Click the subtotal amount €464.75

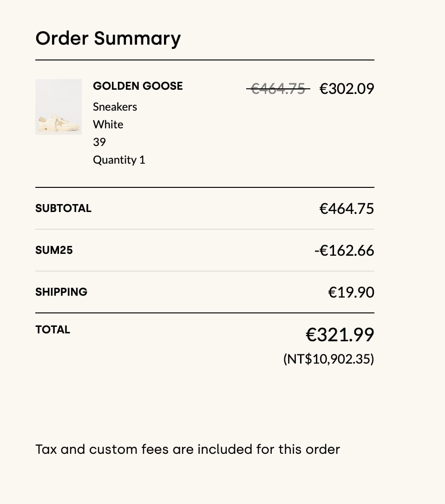click(347, 209)
